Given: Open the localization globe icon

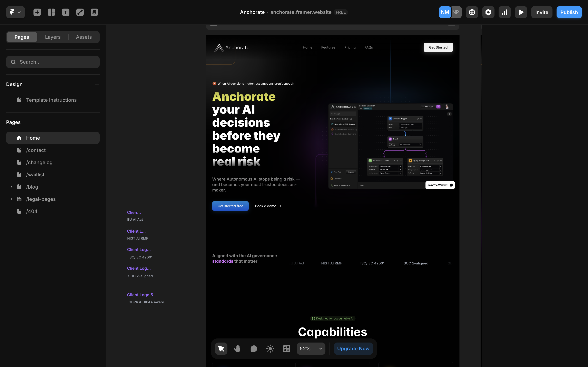Looking at the screenshot, I should 472,12.
